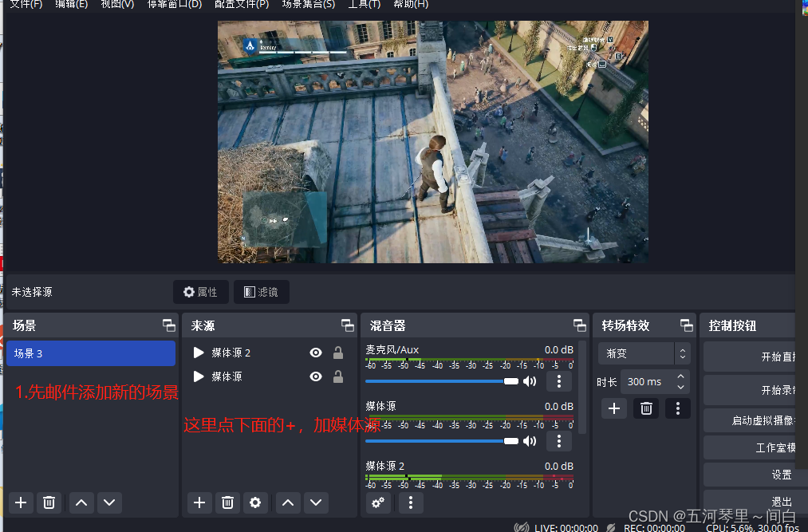Undock the 场景 panel
The height and width of the screenshot is (532, 808).
click(169, 325)
